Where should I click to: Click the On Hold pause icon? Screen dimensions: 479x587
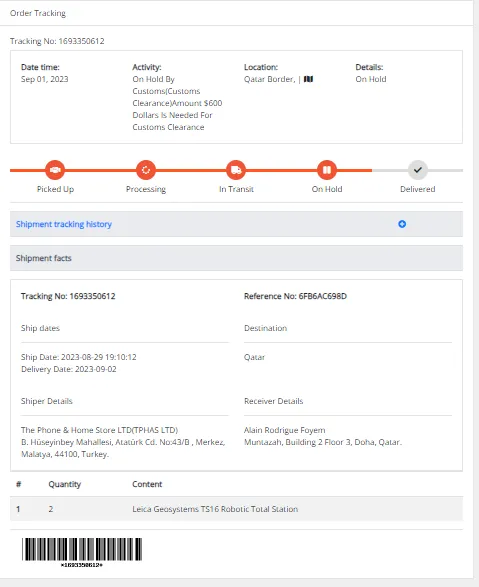pyautogui.click(x=327, y=170)
